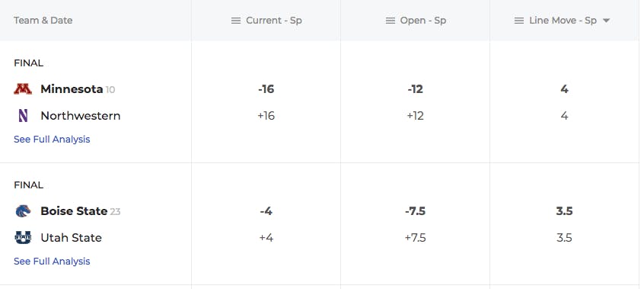Open See Full Analysis for Boise State game
This screenshot has width=644, height=289.
[x=52, y=261]
